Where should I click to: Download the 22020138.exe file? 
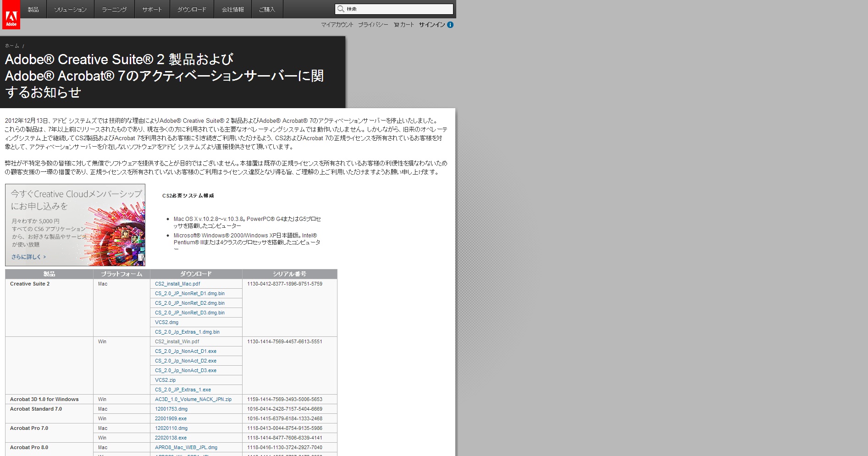tap(171, 438)
